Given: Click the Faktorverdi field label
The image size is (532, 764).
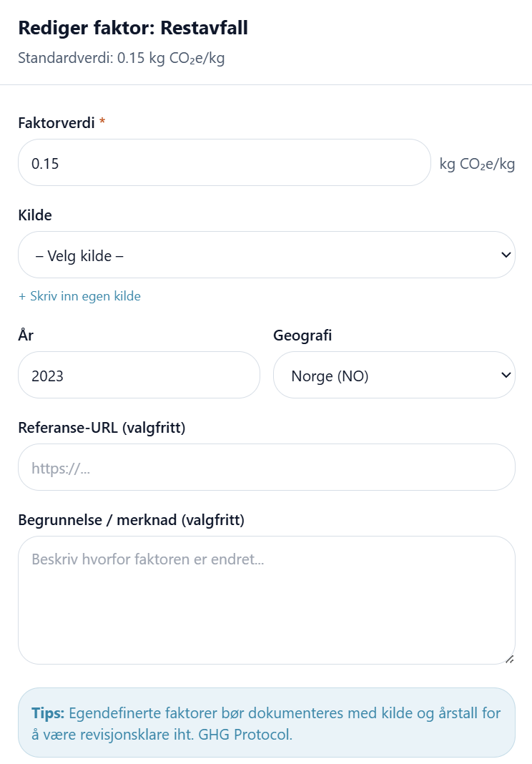Looking at the screenshot, I should [56, 123].
